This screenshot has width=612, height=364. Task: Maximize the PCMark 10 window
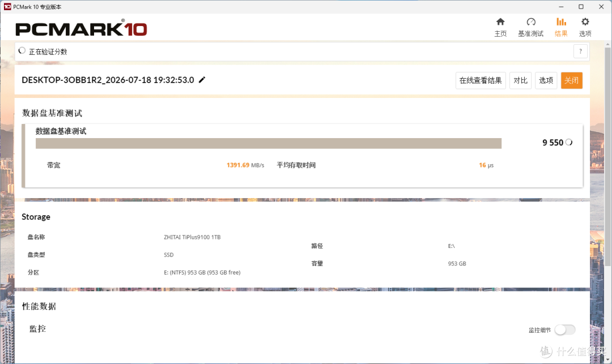click(581, 7)
